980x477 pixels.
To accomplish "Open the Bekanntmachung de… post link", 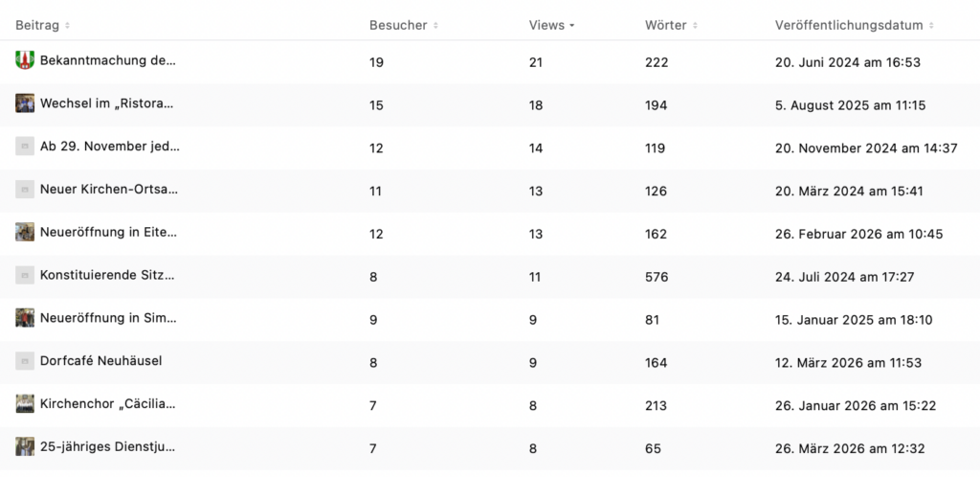I will pyautogui.click(x=108, y=61).
